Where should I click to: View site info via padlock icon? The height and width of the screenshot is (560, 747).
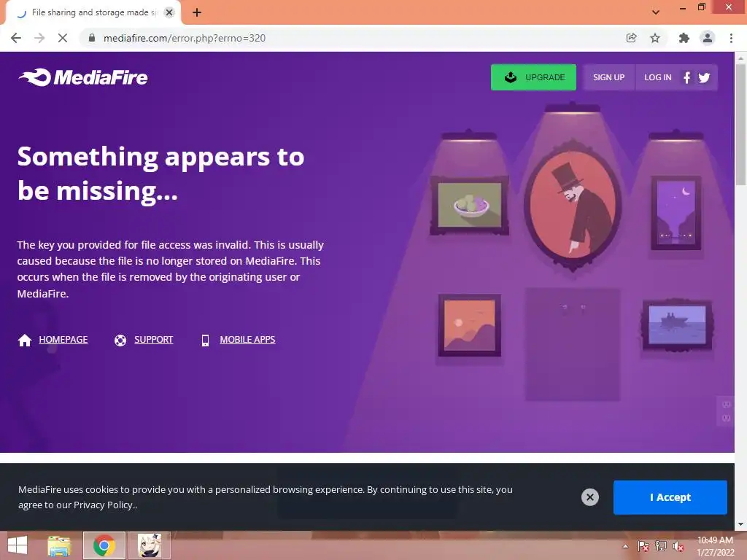(91, 38)
